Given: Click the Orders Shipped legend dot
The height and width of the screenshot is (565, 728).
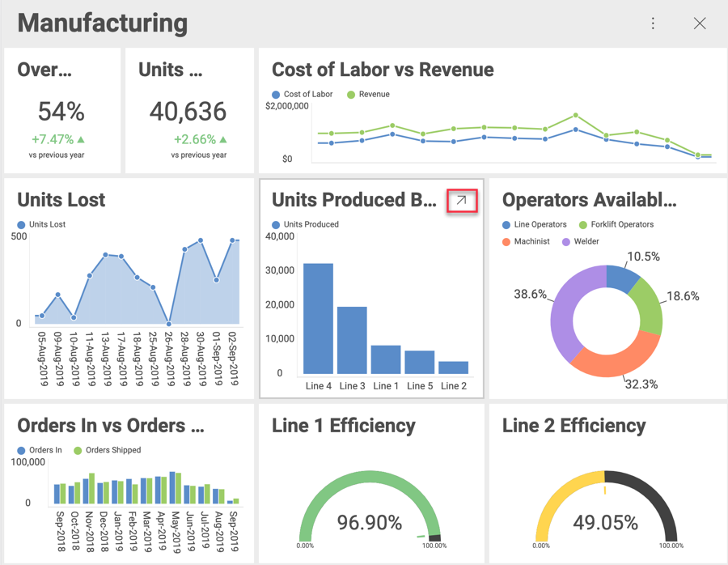Looking at the screenshot, I should click(78, 451).
